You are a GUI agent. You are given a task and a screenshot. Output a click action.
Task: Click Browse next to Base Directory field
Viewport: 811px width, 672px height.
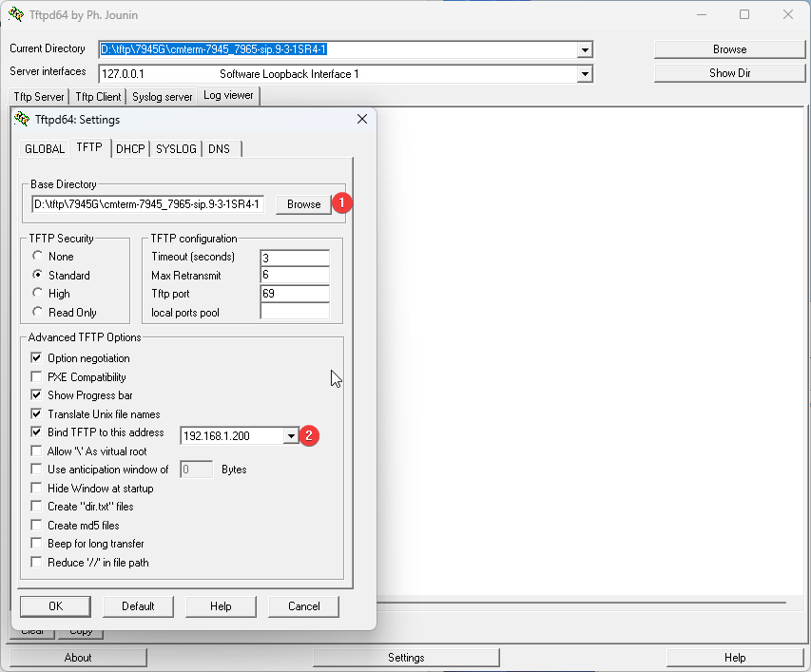click(x=303, y=204)
